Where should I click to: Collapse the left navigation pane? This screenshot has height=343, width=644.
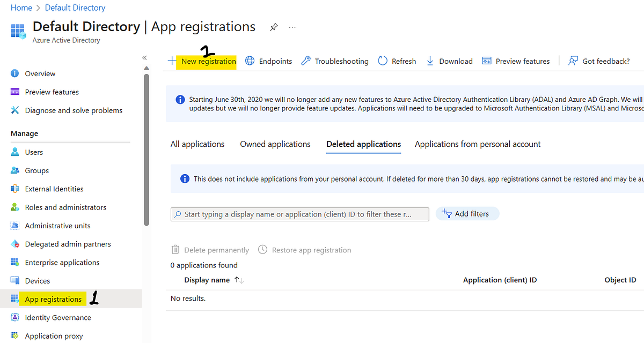click(x=144, y=57)
